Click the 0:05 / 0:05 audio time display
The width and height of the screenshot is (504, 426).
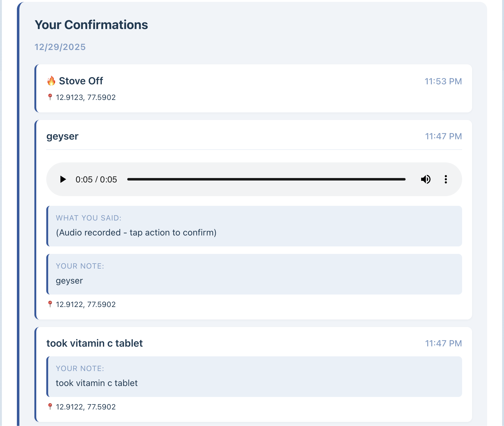[x=96, y=180]
